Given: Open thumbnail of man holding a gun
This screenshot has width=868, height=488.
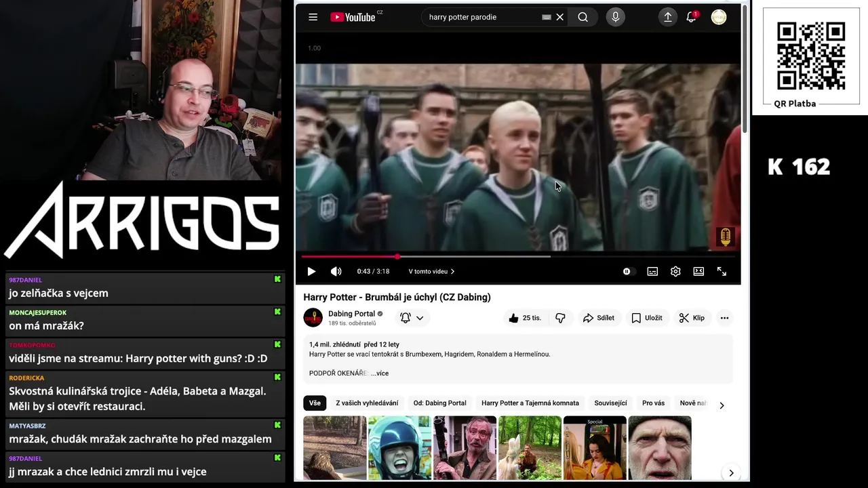Looking at the screenshot, I should click(x=465, y=448).
